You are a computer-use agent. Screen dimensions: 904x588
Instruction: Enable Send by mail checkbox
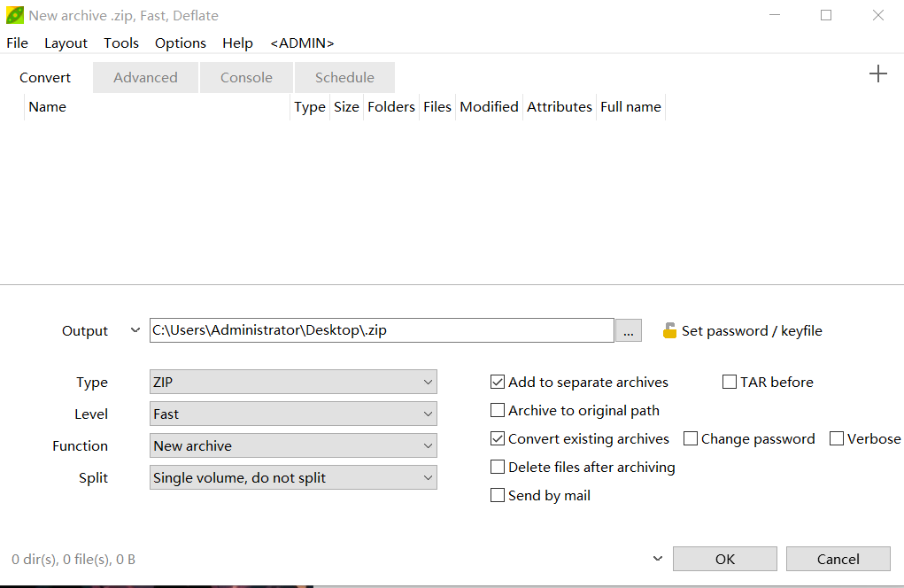pyautogui.click(x=498, y=496)
